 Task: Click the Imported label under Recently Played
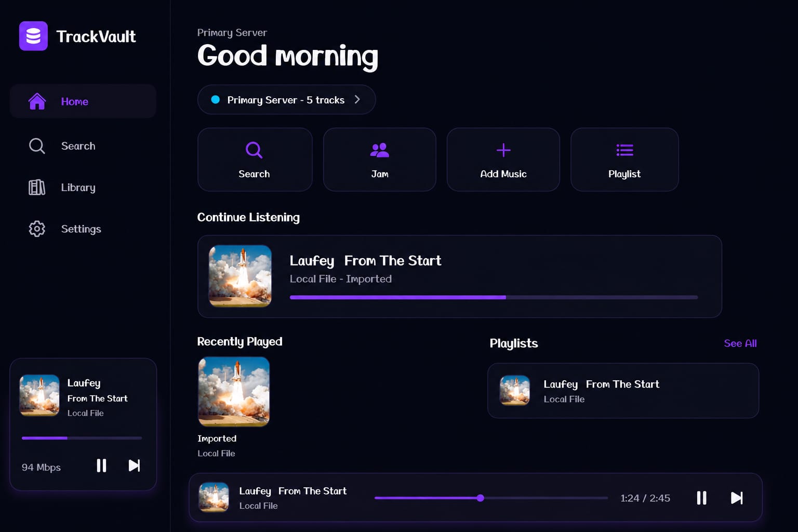point(217,438)
